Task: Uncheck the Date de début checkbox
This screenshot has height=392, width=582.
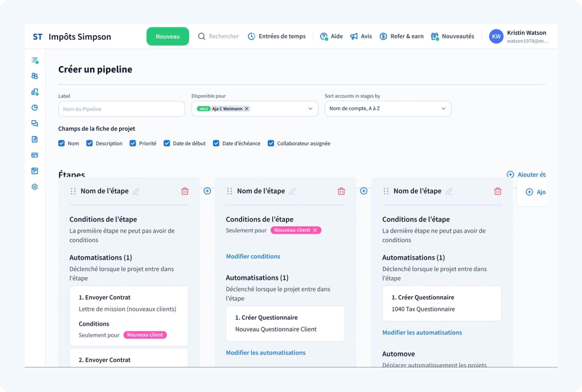Action: [x=167, y=143]
